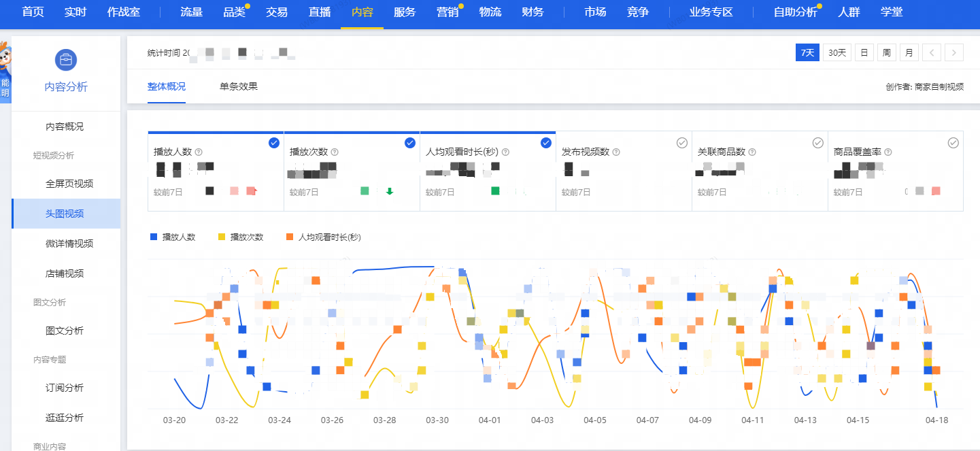Click the help icon beside 商品覆盖率
This screenshot has width=980, height=451.
(x=888, y=152)
